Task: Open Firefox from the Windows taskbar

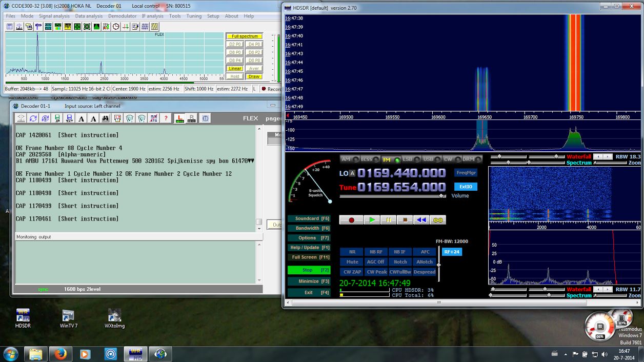Action: pyautogui.click(x=60, y=354)
